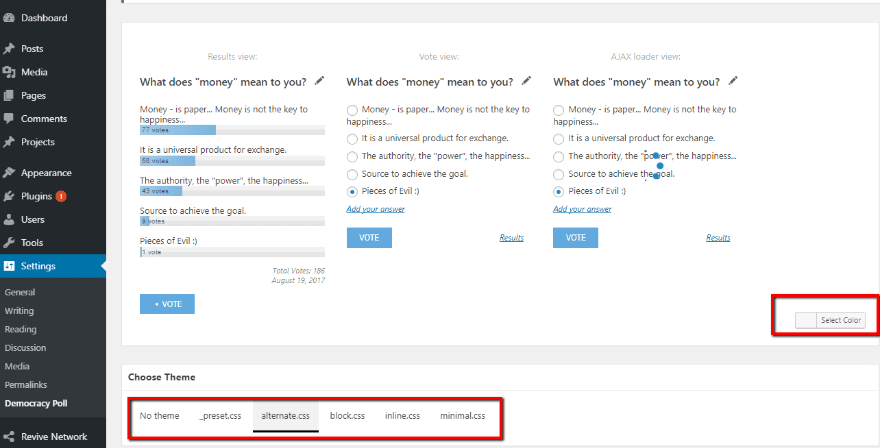Screen dimensions: 880x448
Task: Choose the minimal.css theme tab
Action: click(462, 416)
